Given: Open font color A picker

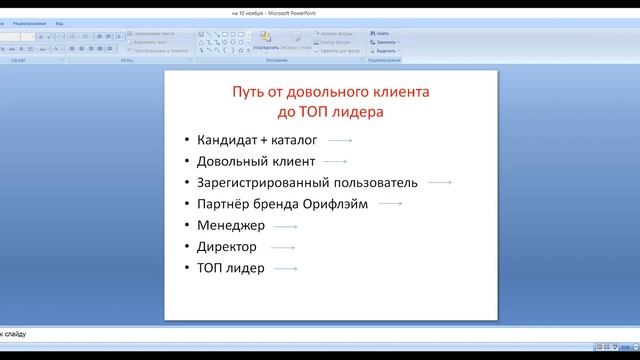Looking at the screenshot, I should point(56,49).
